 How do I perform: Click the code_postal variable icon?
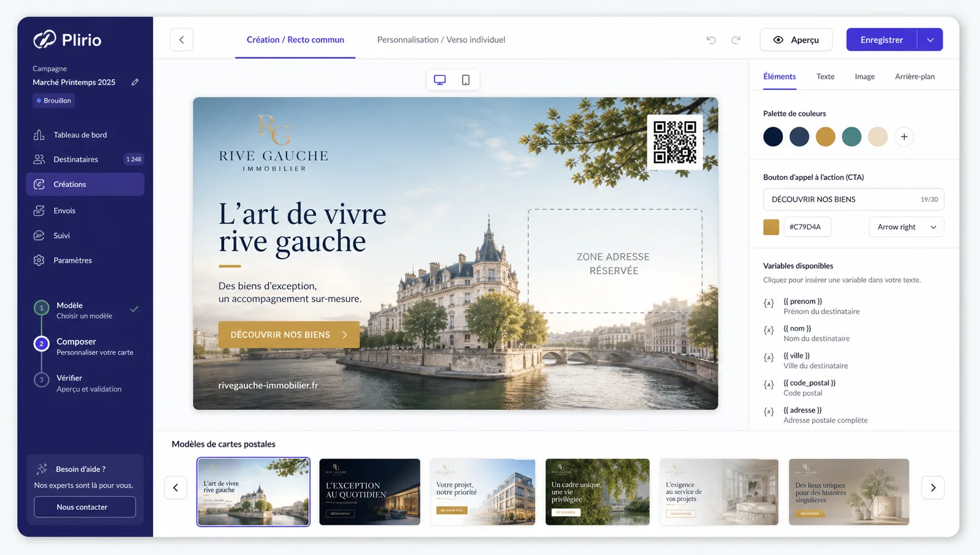[769, 385]
